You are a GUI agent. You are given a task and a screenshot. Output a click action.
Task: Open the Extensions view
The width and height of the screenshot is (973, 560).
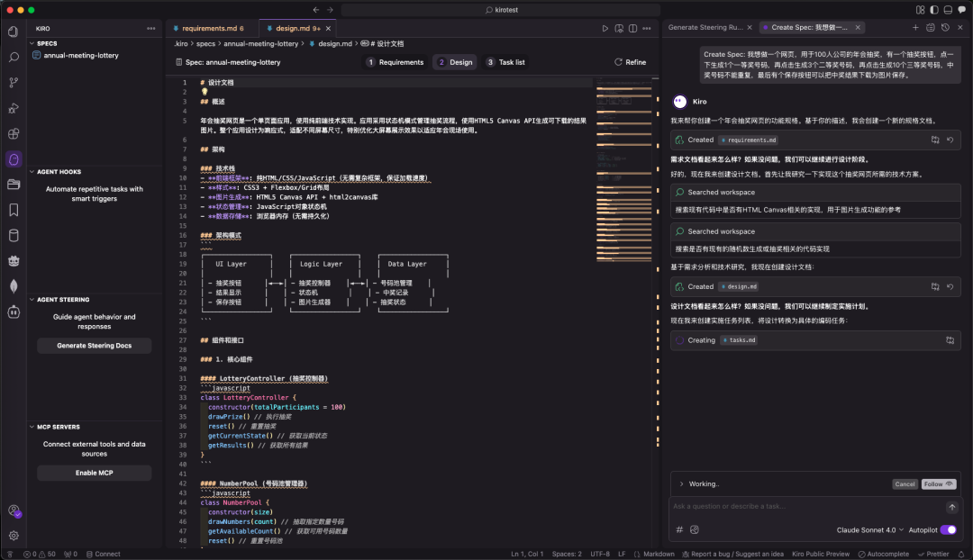coord(13,133)
